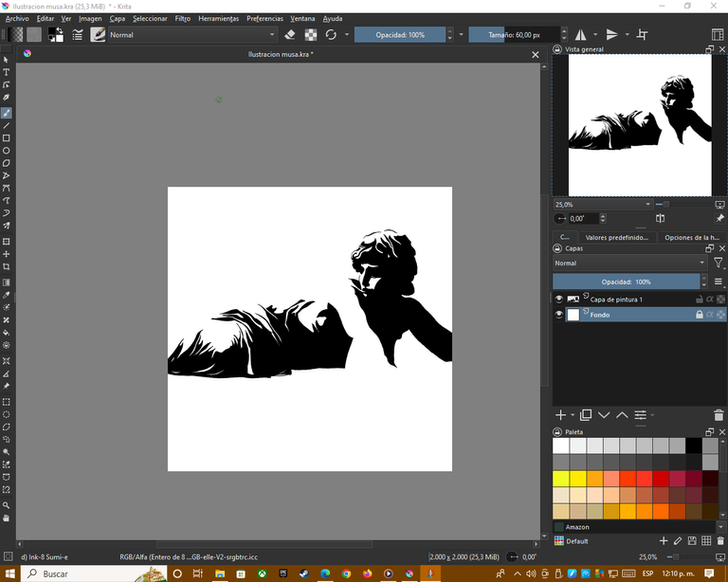Switch to the Valores predefinidos tab
The image size is (728, 582).
[616, 238]
